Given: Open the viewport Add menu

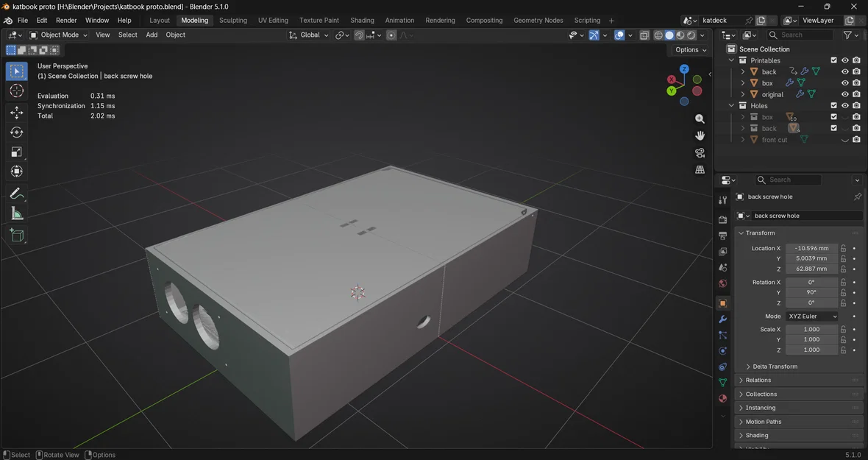Looking at the screenshot, I should [152, 35].
